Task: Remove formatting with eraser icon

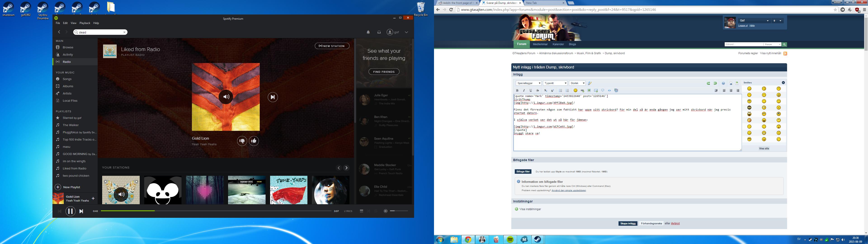Action: (x=590, y=83)
